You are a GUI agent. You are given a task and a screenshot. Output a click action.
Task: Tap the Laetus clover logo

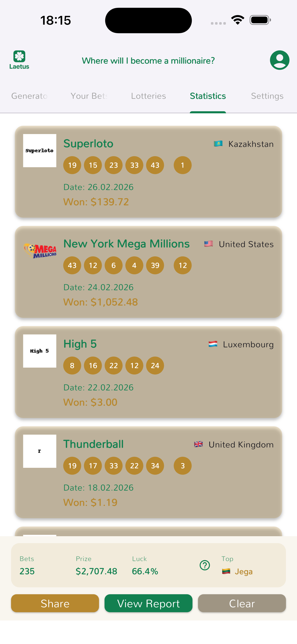coord(19,60)
